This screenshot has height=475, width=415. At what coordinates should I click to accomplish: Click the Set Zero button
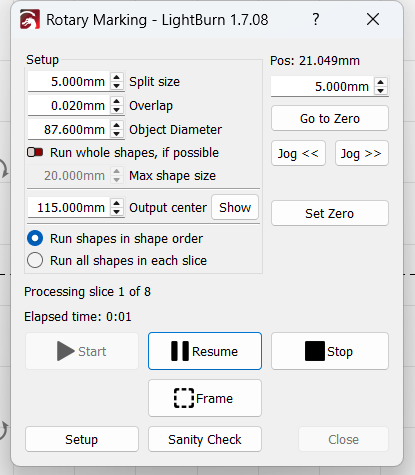330,213
